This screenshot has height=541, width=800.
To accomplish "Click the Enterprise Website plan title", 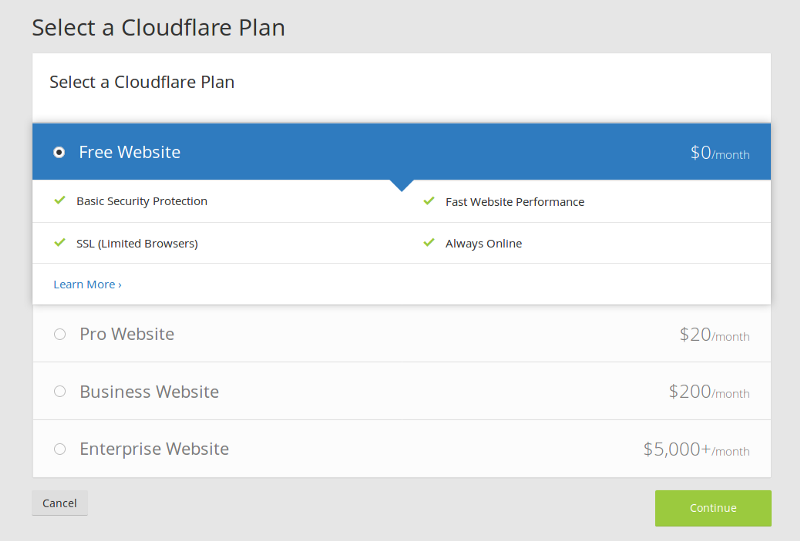I will tap(154, 449).
